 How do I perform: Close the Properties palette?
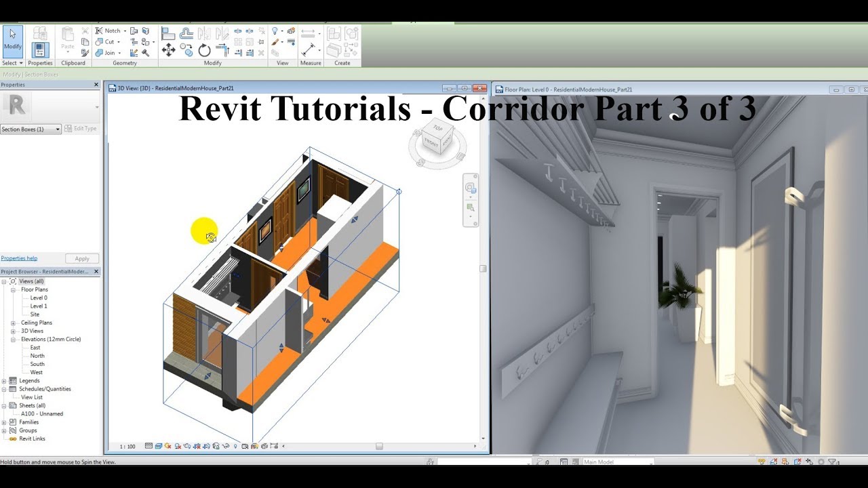[x=96, y=85]
